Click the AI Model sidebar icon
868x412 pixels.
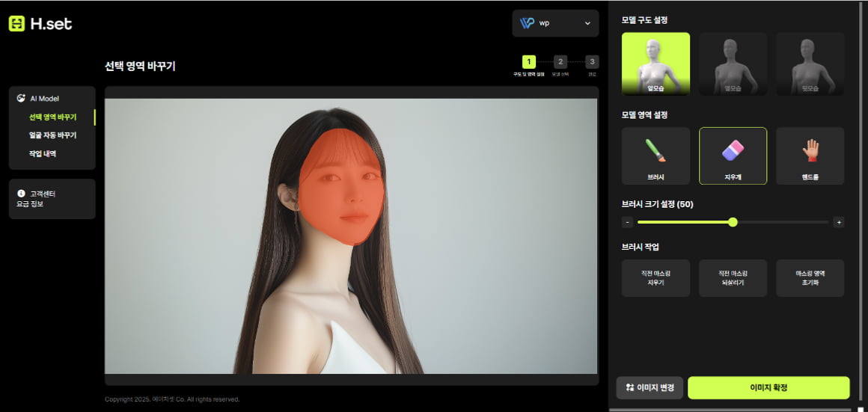(21, 98)
